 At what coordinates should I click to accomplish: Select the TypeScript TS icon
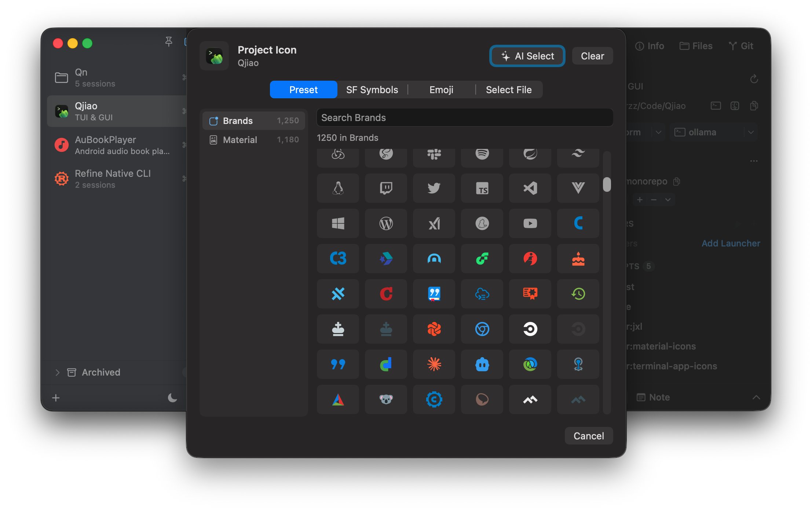click(x=482, y=188)
